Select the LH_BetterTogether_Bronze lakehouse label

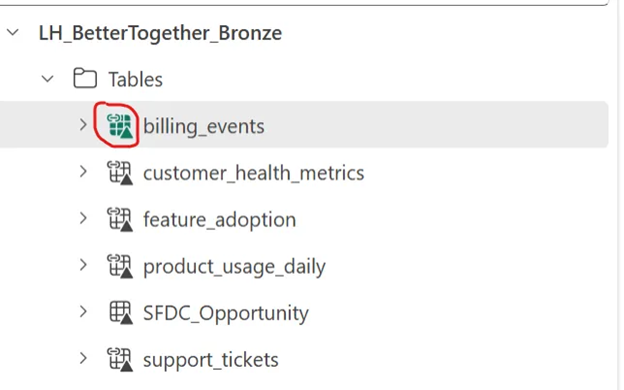coord(160,33)
